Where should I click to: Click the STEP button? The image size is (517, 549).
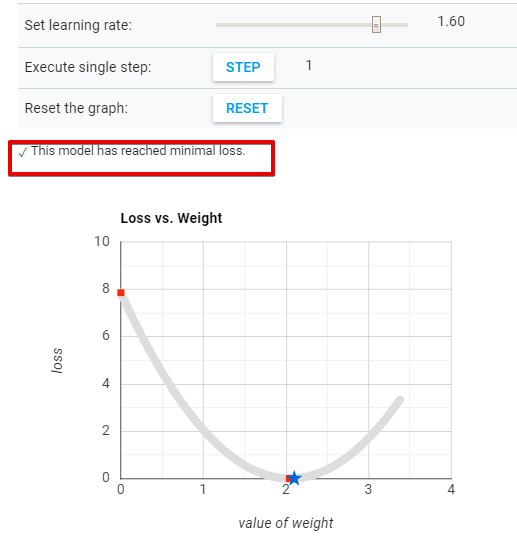243,67
